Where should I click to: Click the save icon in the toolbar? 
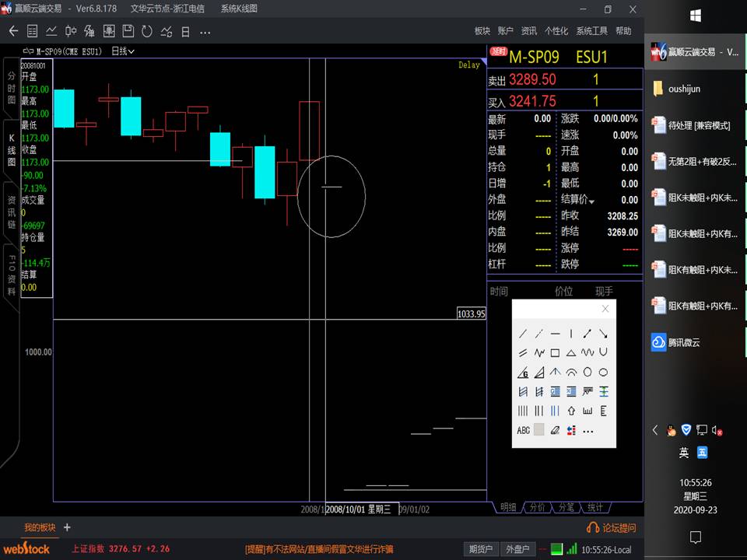[x=128, y=31]
